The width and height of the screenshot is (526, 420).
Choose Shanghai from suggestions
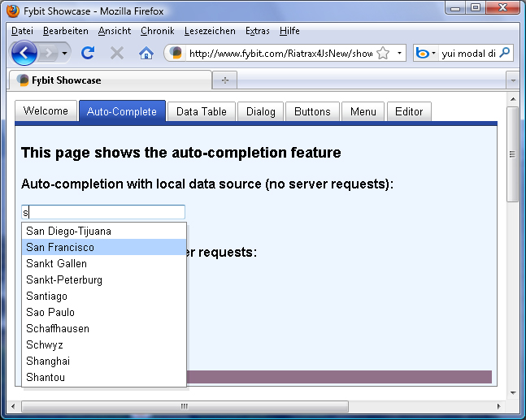pyautogui.click(x=104, y=361)
